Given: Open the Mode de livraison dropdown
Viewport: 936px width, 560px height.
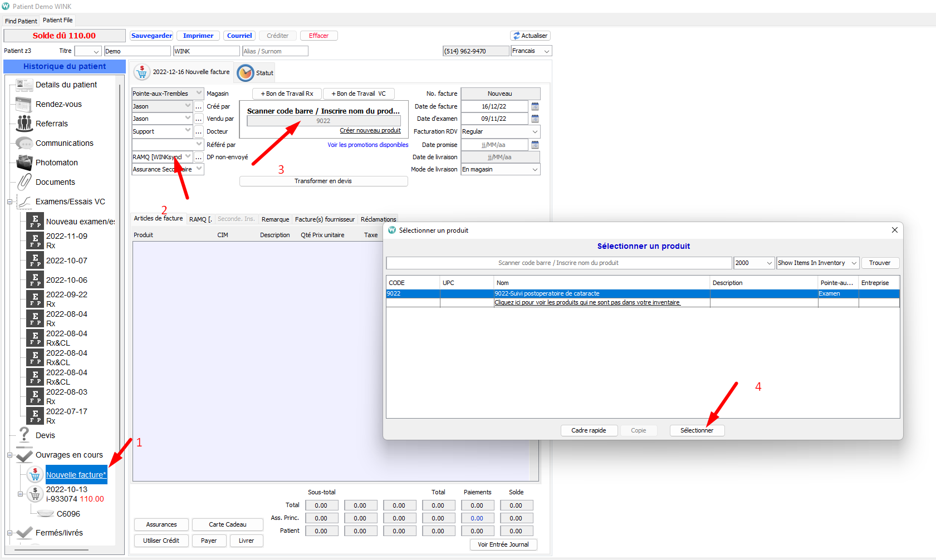Looking at the screenshot, I should click(x=535, y=169).
